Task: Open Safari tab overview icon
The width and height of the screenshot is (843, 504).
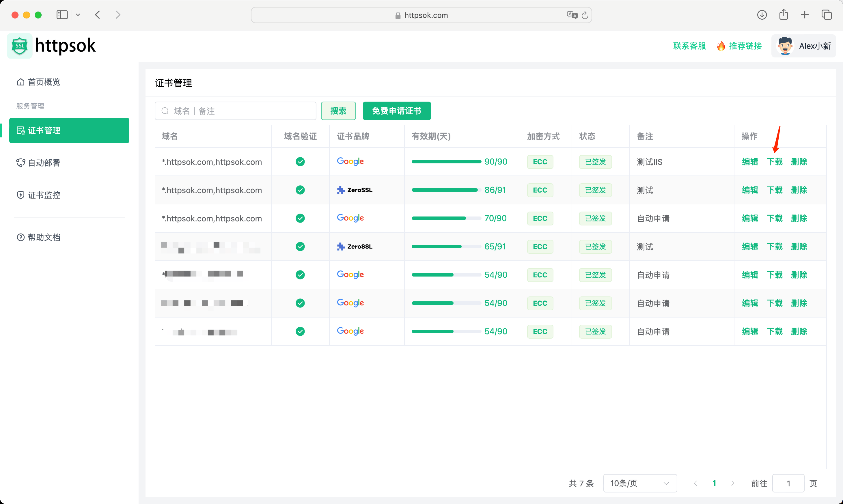Action: (x=826, y=15)
